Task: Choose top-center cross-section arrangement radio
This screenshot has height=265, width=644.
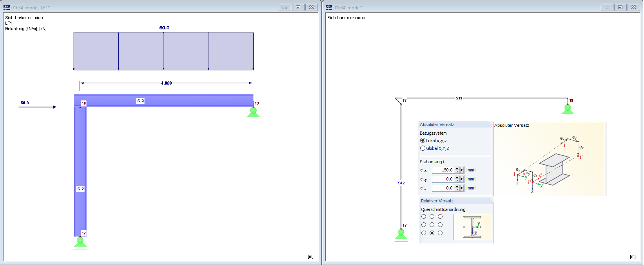Action: pos(432,216)
